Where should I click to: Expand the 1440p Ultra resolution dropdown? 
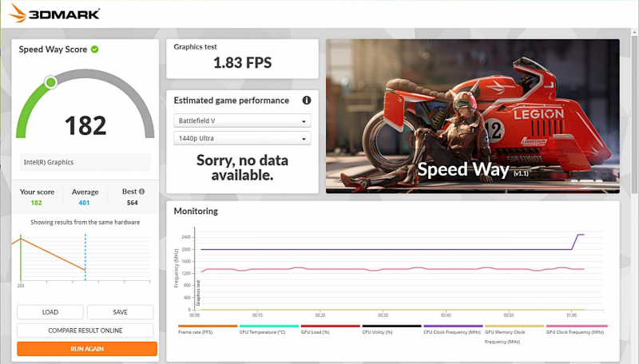tap(242, 138)
